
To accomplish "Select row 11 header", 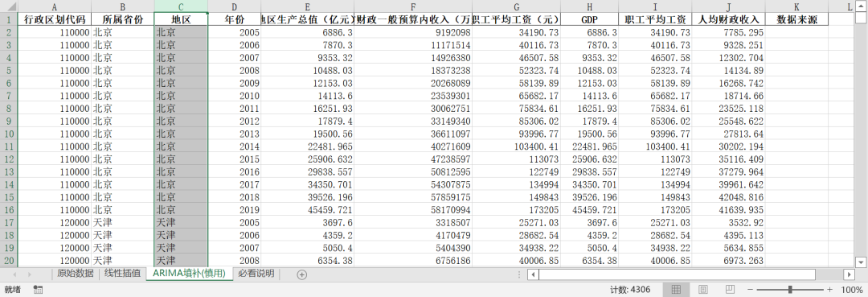I will pyautogui.click(x=9, y=146).
